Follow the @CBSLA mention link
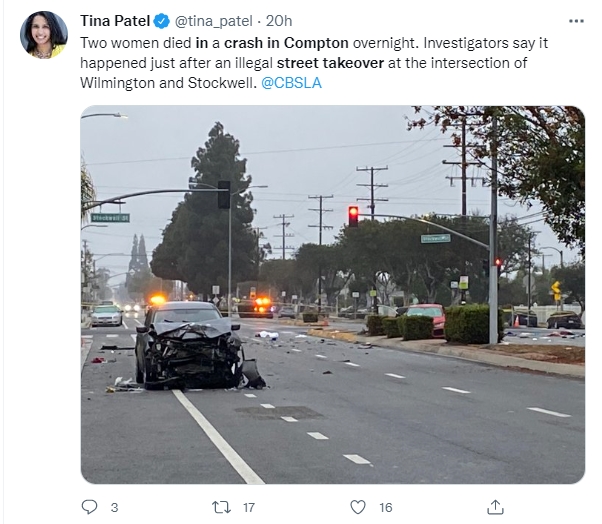 [x=291, y=83]
